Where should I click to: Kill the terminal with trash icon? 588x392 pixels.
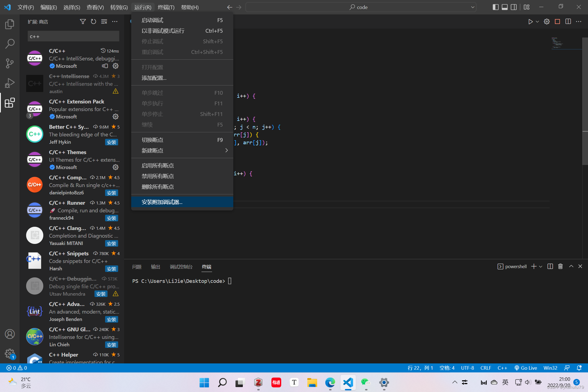[561, 266]
